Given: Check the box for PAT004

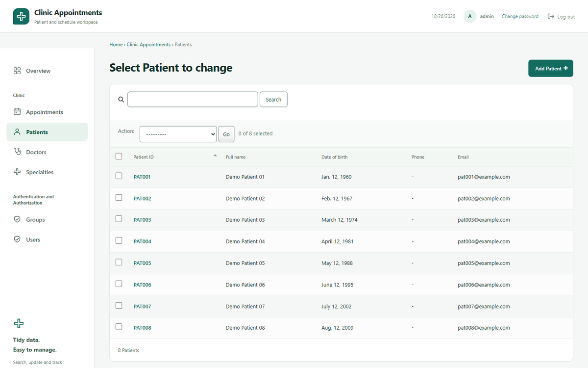Looking at the screenshot, I should pyautogui.click(x=119, y=240).
